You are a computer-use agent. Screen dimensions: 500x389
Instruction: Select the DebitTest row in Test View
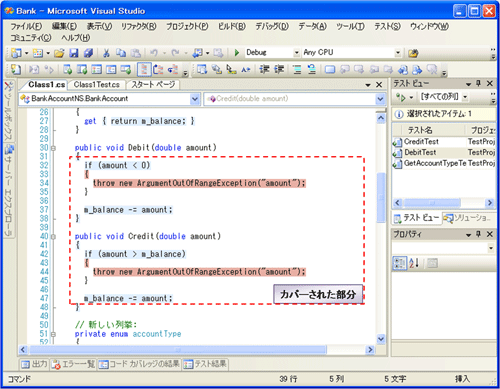click(444, 152)
